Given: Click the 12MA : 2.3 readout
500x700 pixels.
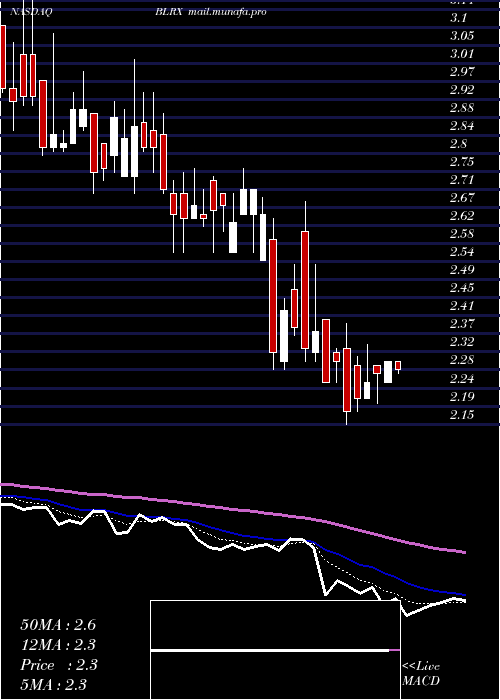Looking at the screenshot, I should [58, 645].
